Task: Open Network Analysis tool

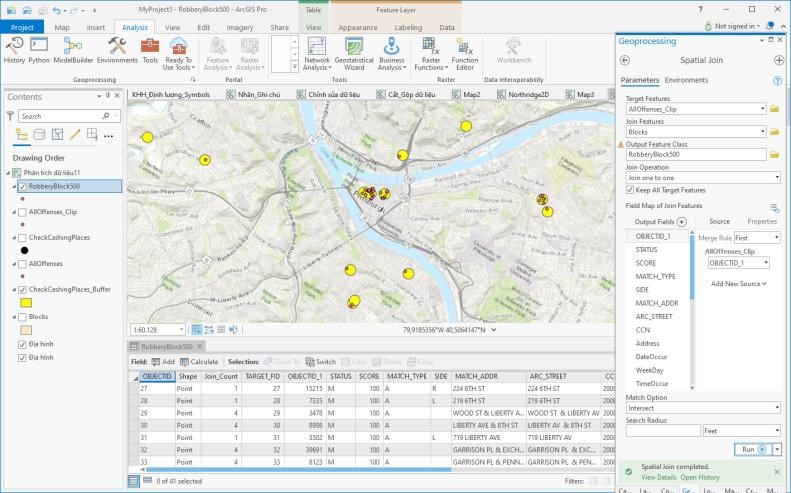Action: coord(316,53)
